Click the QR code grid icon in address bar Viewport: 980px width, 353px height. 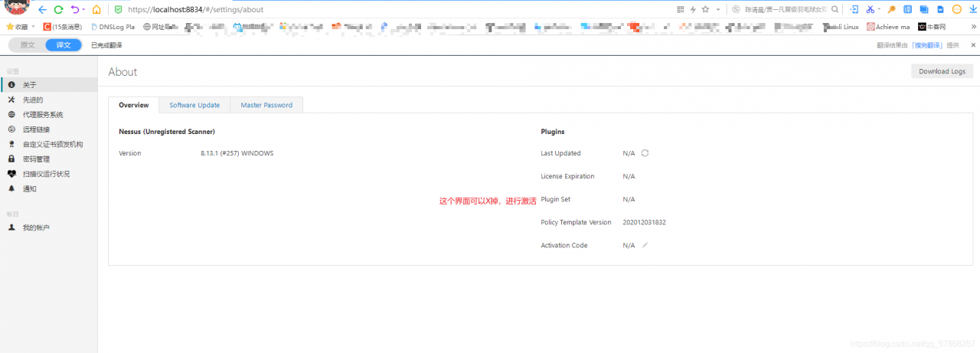[681, 10]
